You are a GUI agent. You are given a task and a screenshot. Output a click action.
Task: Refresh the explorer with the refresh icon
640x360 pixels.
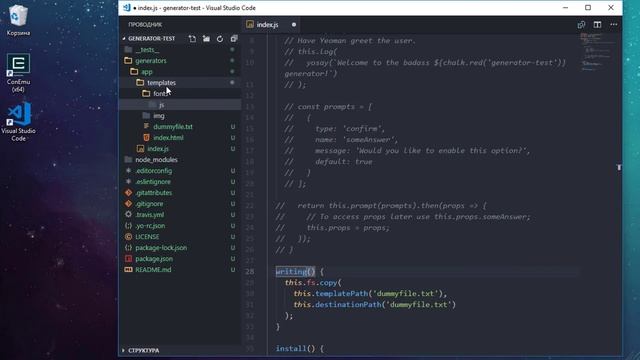pos(220,39)
